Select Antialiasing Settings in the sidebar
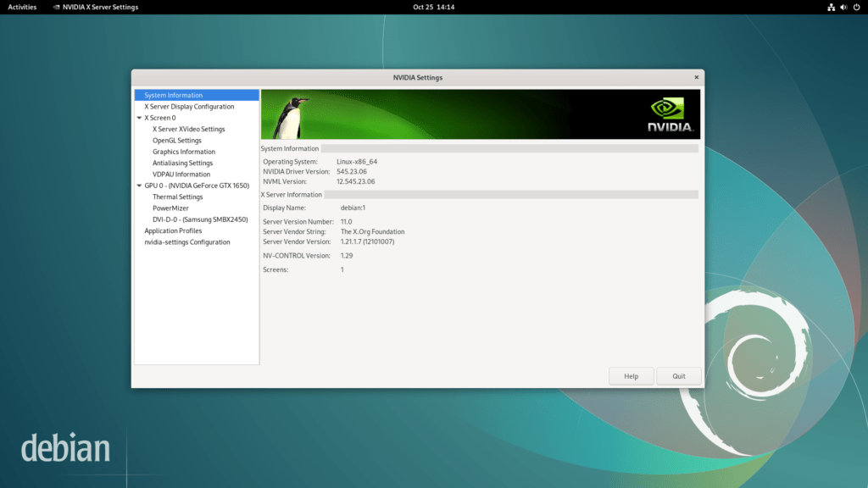This screenshot has width=868, height=488. point(182,163)
